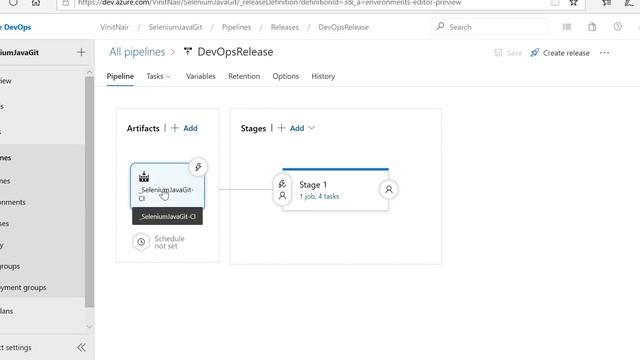Click the browser favorites star icon

point(573,3)
